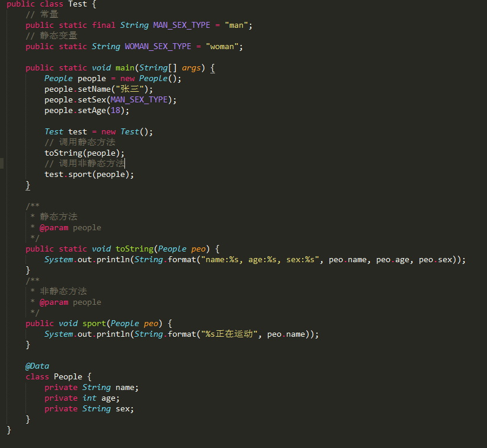487x448 pixels.
Task: Click the gutter marker beside the 调用非静态方法 line
Action: (2, 163)
